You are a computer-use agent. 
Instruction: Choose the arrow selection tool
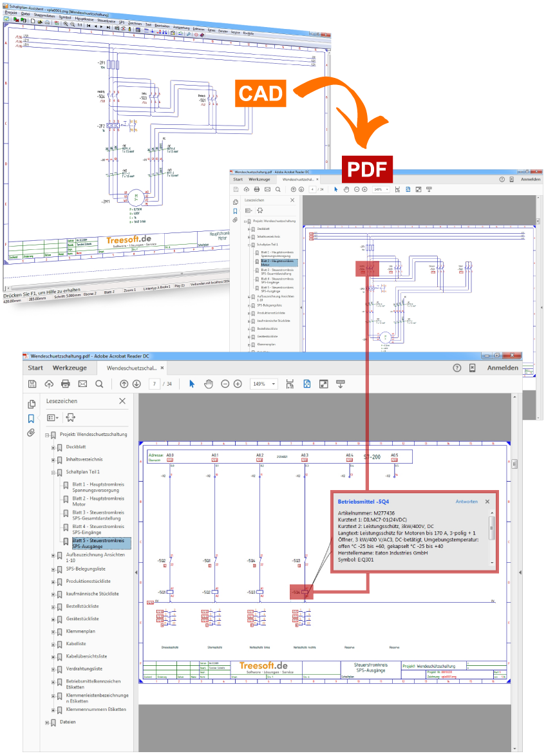coord(191,384)
